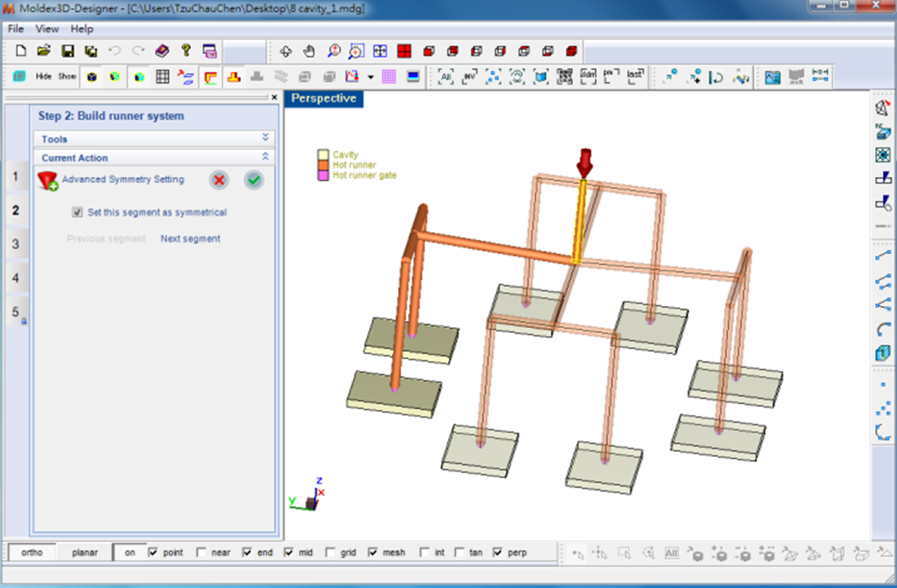The height and width of the screenshot is (588, 897).
Task: Collapse the Current Action section
Action: click(154, 157)
